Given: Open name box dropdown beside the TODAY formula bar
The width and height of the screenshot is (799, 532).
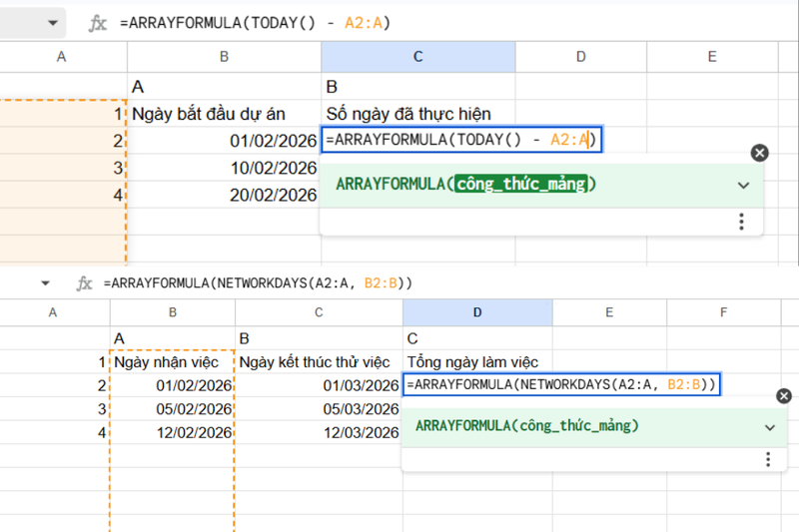Looking at the screenshot, I should click(53, 23).
